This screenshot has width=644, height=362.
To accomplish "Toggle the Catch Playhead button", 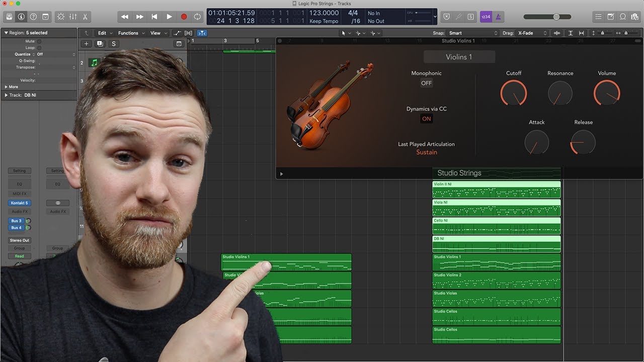I will coord(201,33).
